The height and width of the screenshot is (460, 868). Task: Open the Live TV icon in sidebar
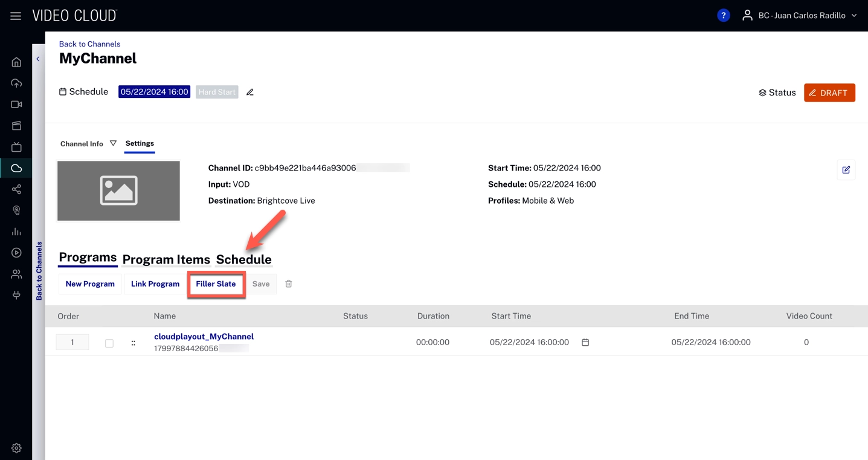point(16,147)
